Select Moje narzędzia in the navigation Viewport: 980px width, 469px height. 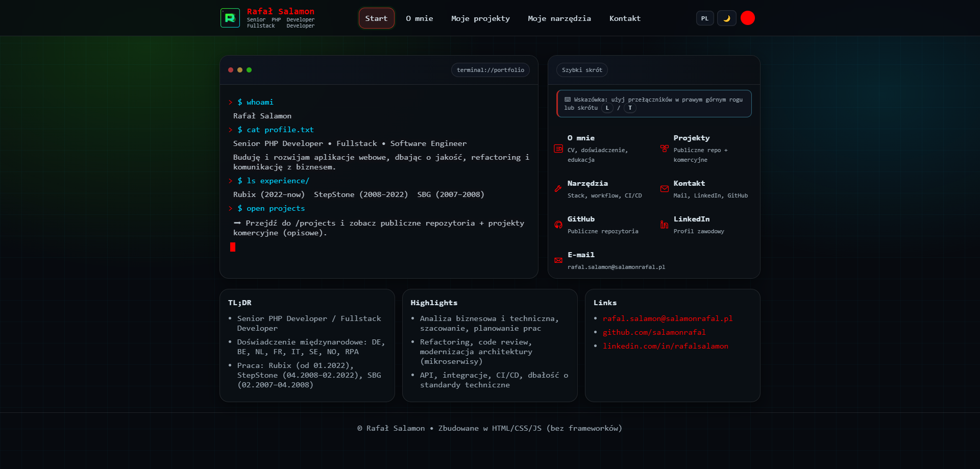tap(559, 18)
